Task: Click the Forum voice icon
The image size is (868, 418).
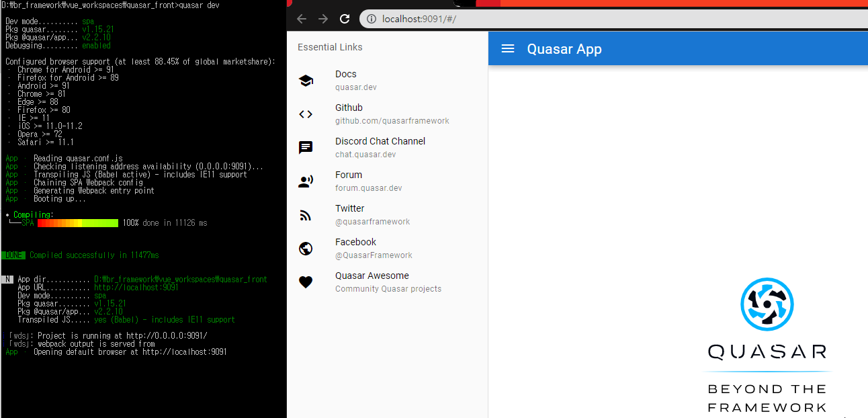Action: (x=306, y=181)
